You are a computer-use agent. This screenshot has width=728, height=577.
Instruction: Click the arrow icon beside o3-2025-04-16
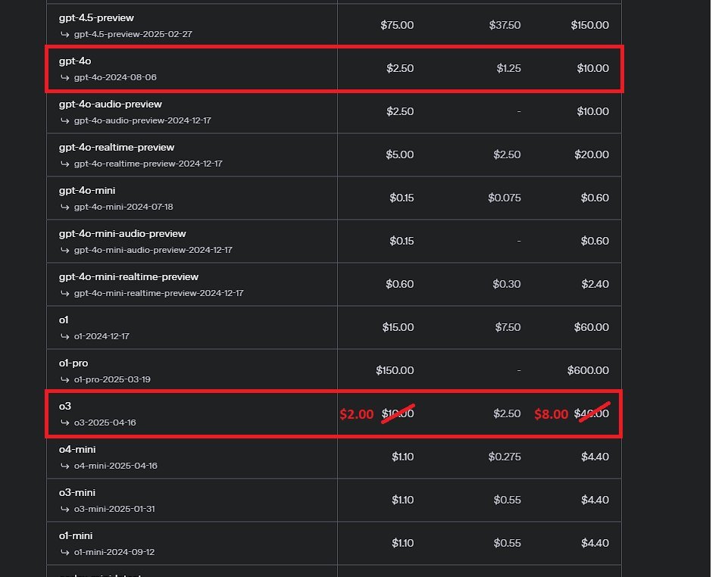(65, 423)
